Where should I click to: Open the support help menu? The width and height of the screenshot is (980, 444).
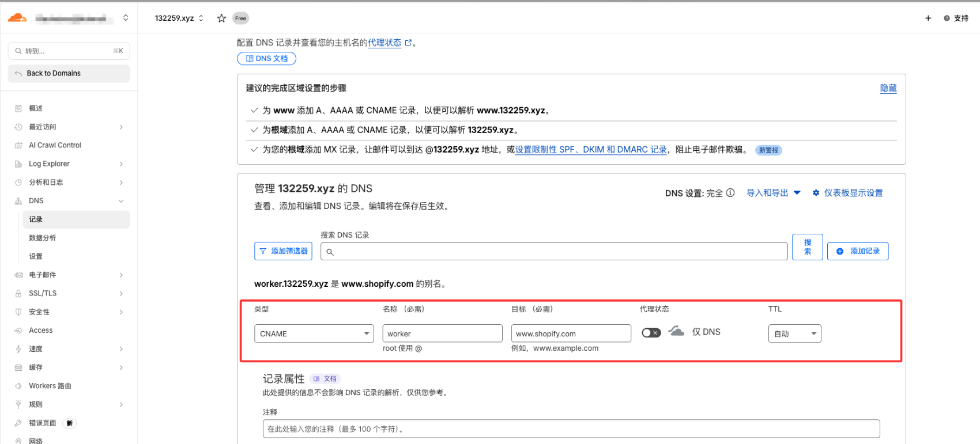coord(956,18)
